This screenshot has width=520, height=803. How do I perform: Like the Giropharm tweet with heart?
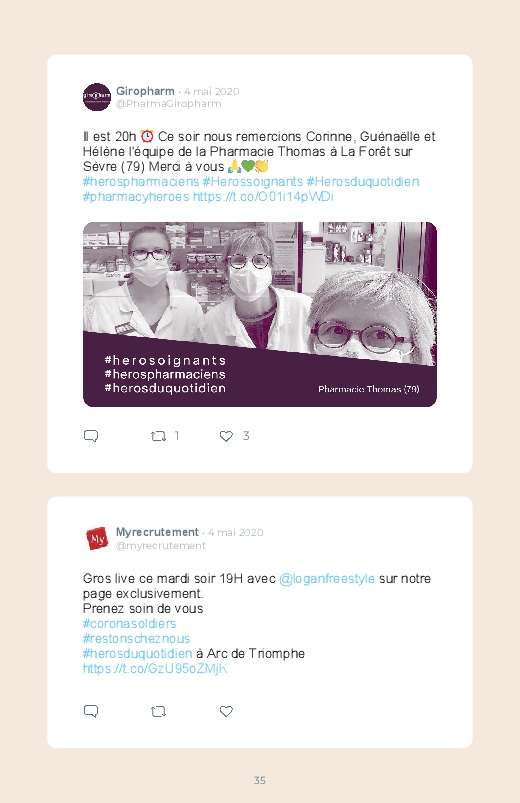pyautogui.click(x=226, y=436)
